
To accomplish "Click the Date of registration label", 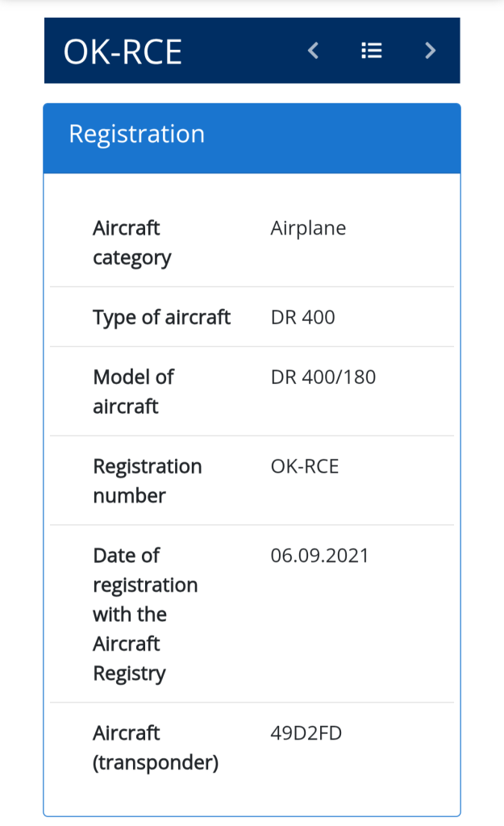I will click(144, 614).
